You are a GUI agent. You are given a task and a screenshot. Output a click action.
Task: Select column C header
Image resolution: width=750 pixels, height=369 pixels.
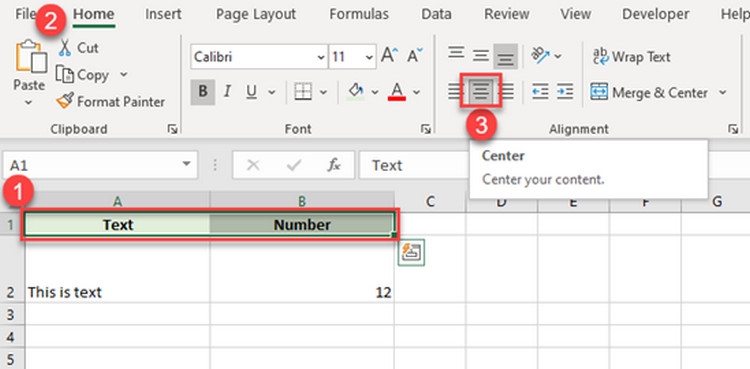tap(430, 202)
